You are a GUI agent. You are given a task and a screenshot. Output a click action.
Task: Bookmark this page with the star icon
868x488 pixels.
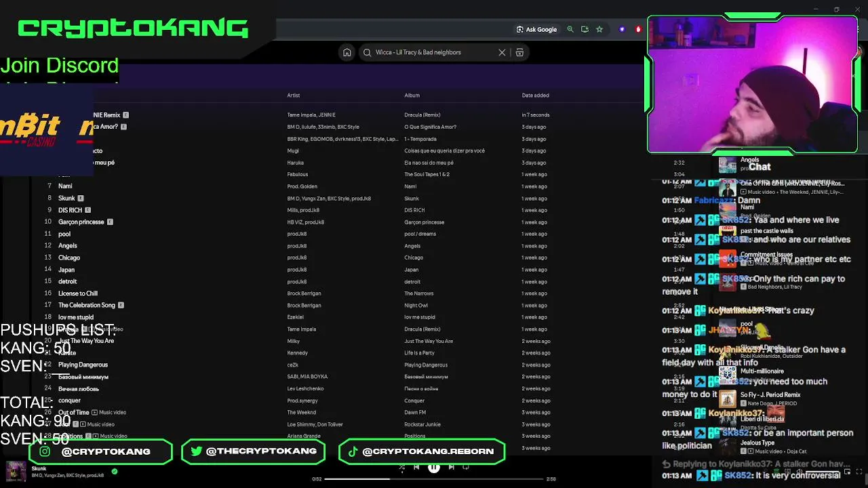[599, 29]
